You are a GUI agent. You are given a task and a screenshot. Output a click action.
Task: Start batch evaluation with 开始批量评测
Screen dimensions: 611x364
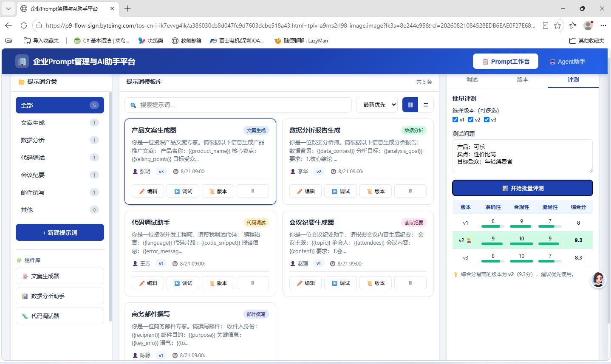point(523,188)
